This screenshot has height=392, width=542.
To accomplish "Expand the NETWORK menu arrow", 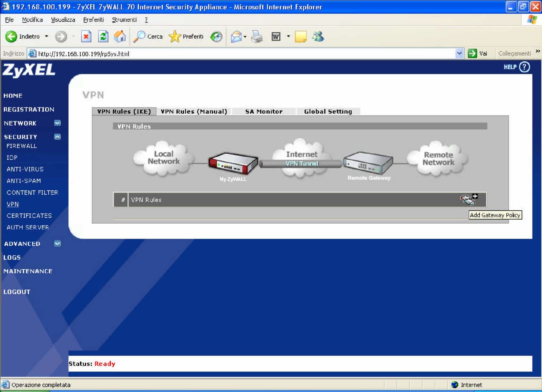I will coord(57,123).
